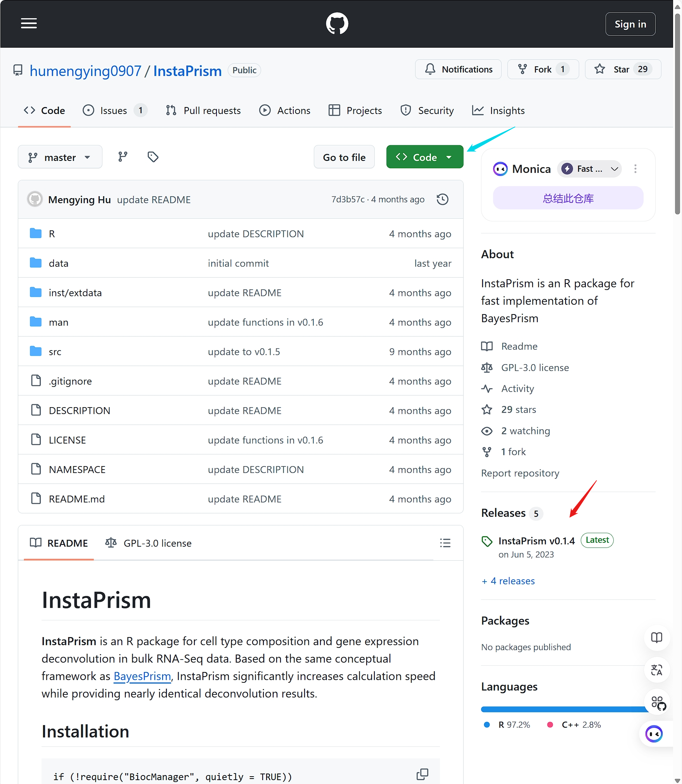Open the Actions tab
The width and height of the screenshot is (682, 784).
(x=285, y=111)
